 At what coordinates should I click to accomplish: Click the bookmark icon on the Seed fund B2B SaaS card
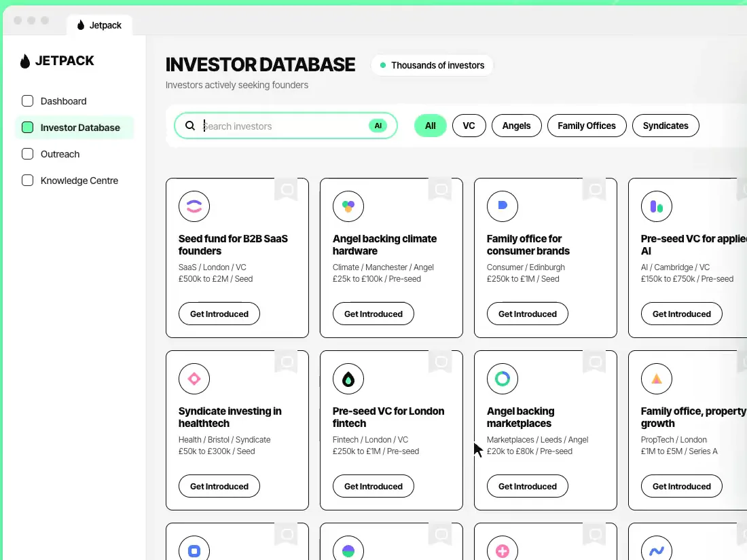click(x=287, y=190)
